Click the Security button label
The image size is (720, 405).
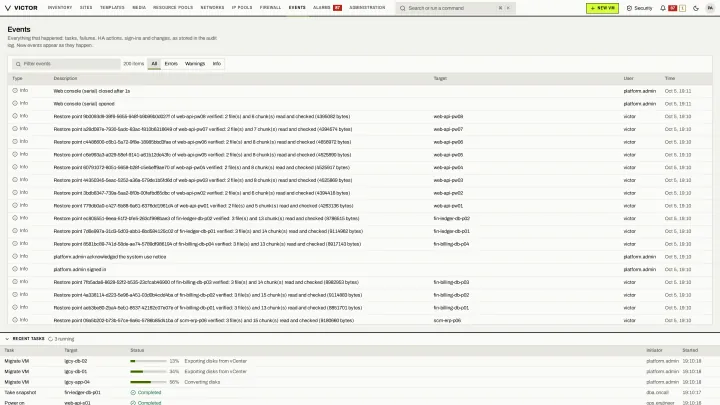tap(643, 8)
